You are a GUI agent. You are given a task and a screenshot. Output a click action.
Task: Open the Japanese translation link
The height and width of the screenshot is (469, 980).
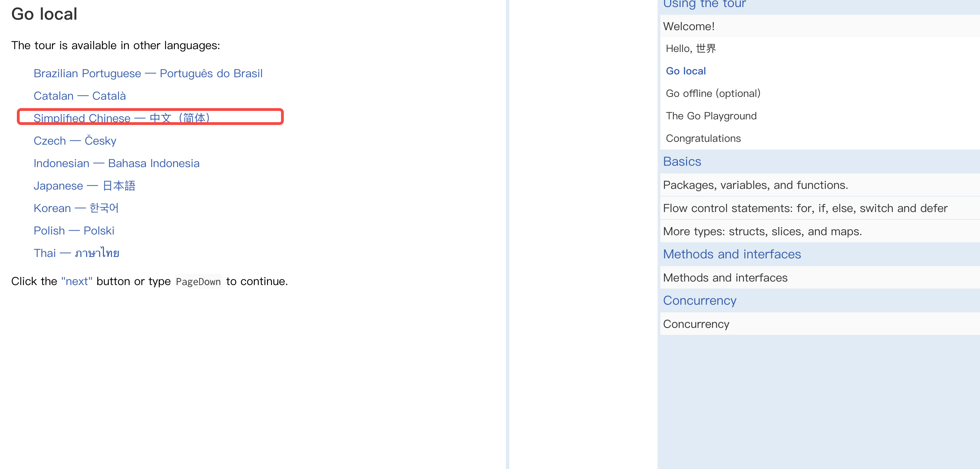click(84, 185)
